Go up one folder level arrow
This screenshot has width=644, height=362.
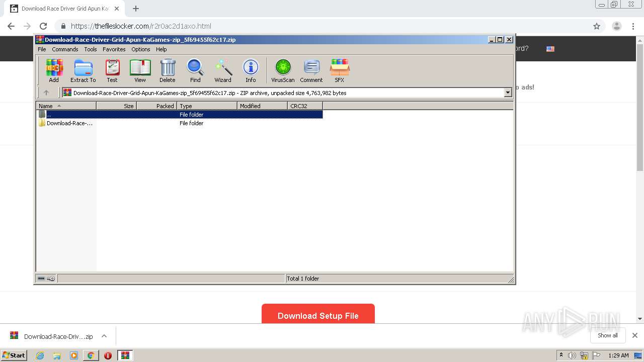tap(46, 93)
